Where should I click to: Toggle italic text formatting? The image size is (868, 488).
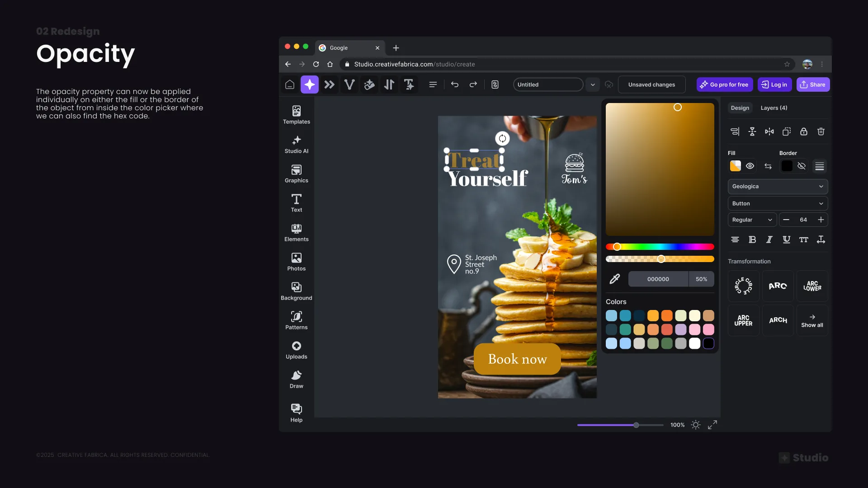769,239
